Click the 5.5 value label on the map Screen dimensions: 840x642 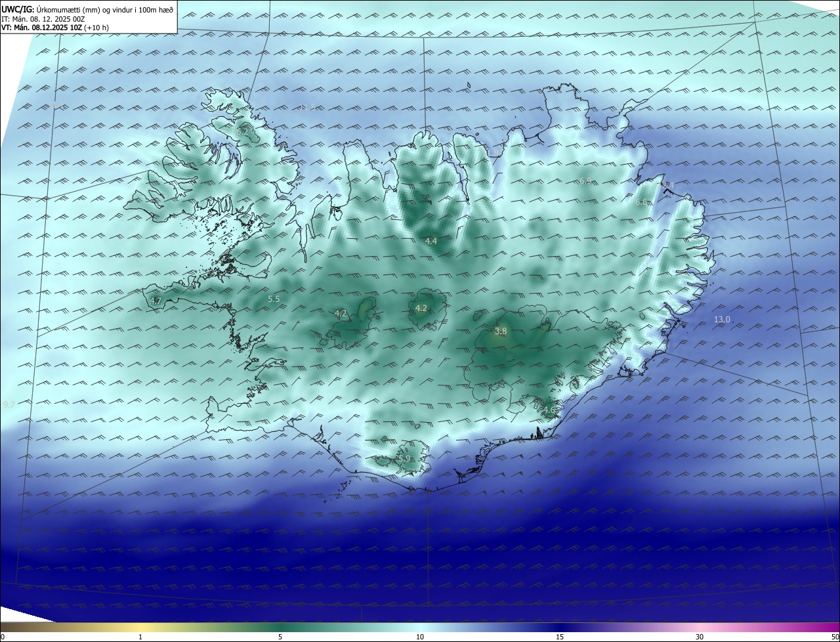click(x=274, y=299)
